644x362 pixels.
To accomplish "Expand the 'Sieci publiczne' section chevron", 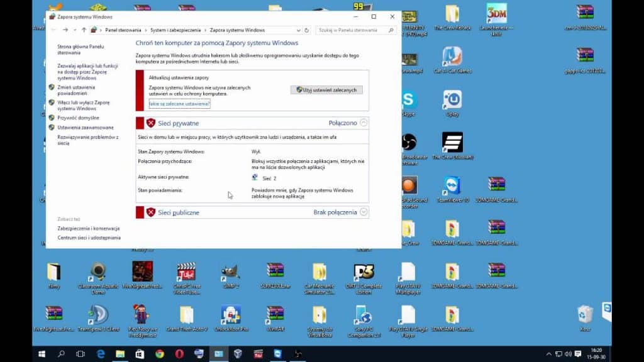I will tap(364, 212).
